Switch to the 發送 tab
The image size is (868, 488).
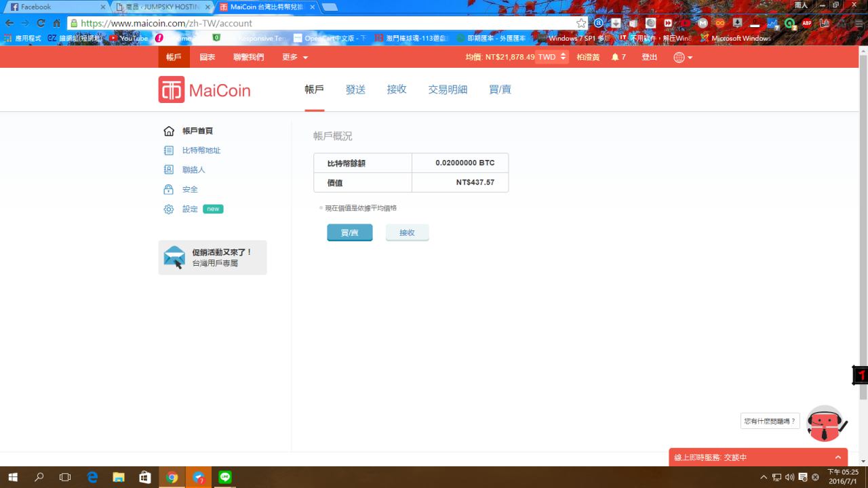355,89
